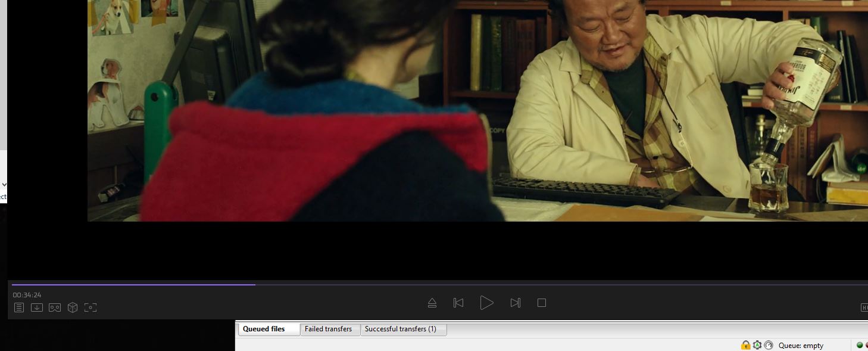Skip to the next track
The width and height of the screenshot is (868, 351).
516,303
